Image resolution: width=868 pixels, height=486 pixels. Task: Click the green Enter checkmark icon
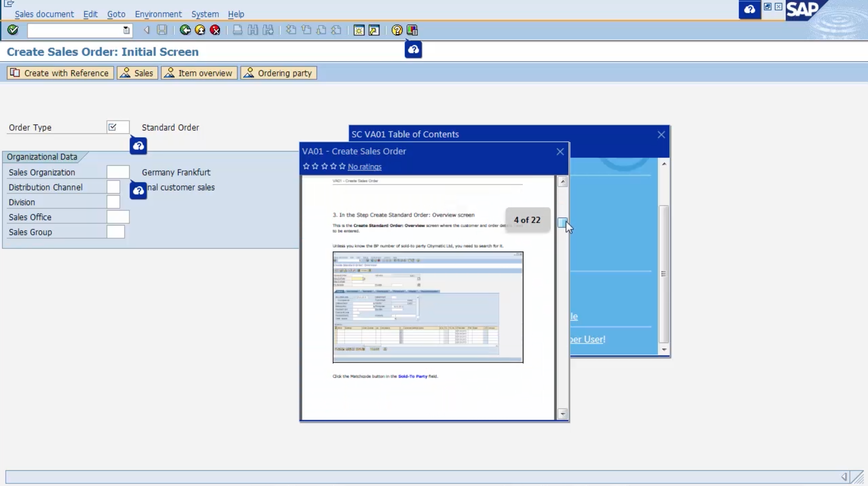click(13, 30)
